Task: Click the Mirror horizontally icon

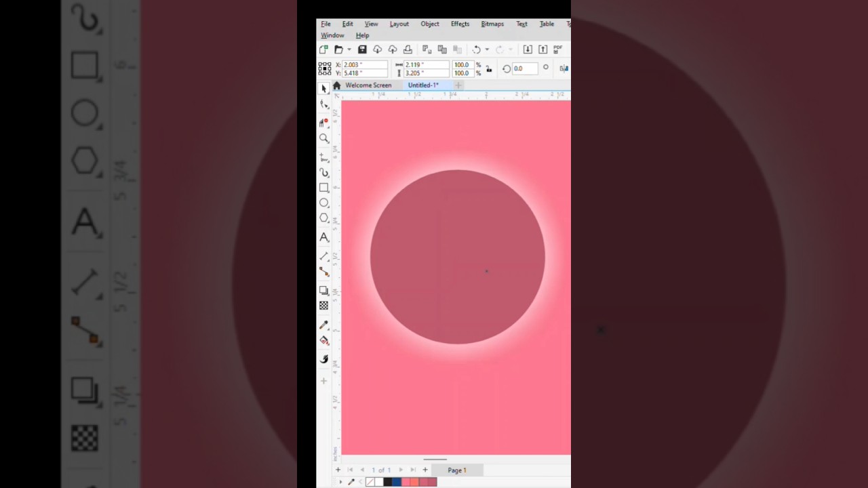Action: pyautogui.click(x=564, y=68)
